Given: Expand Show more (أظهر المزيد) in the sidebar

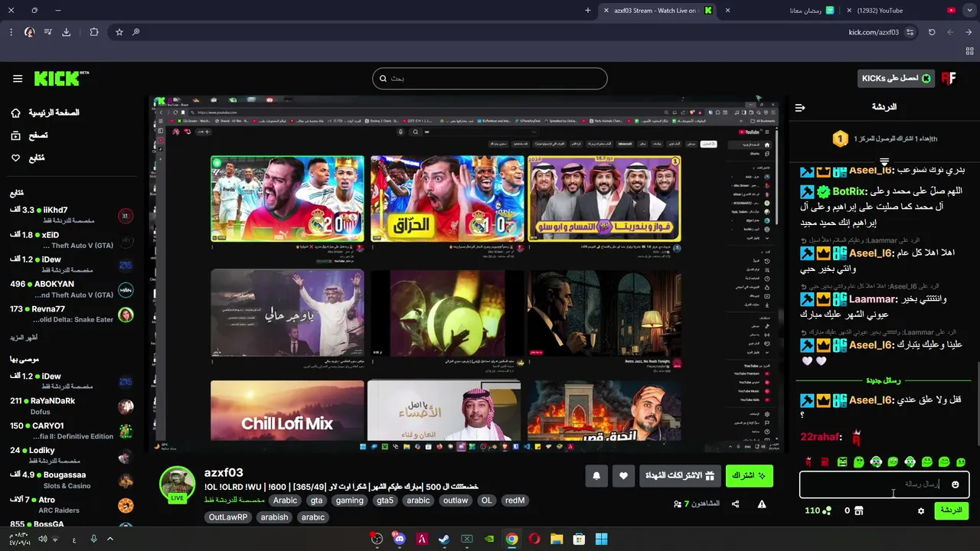Looking at the screenshot, I should 24,337.
